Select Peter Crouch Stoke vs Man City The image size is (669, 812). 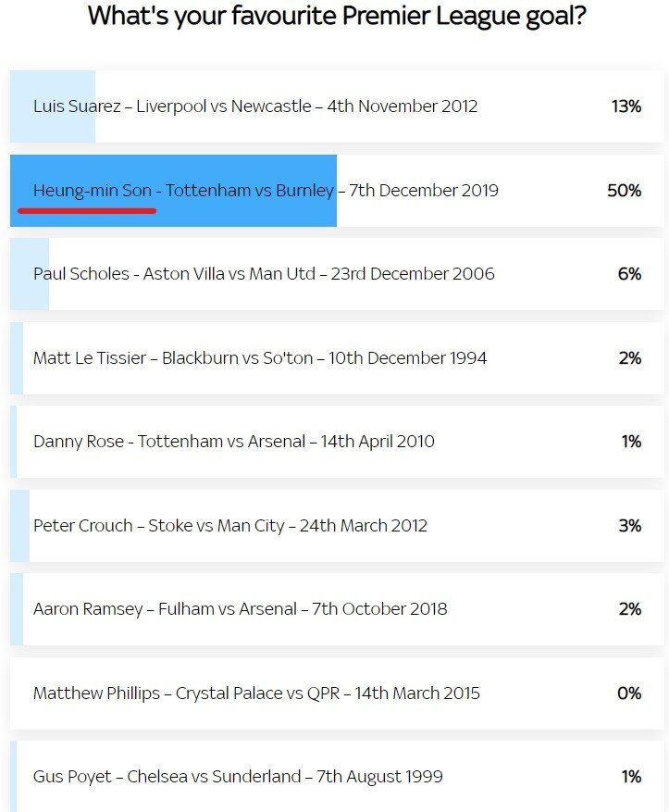[x=337, y=526]
